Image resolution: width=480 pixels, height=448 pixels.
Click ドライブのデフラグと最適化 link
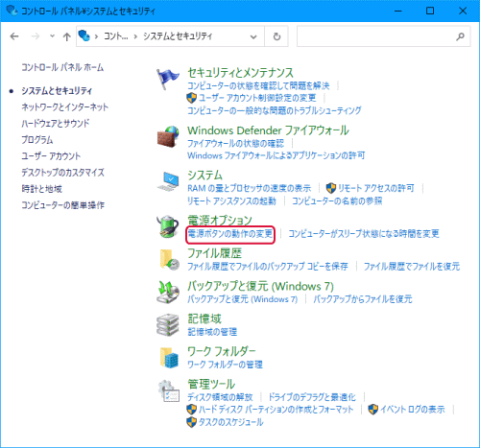312,397
